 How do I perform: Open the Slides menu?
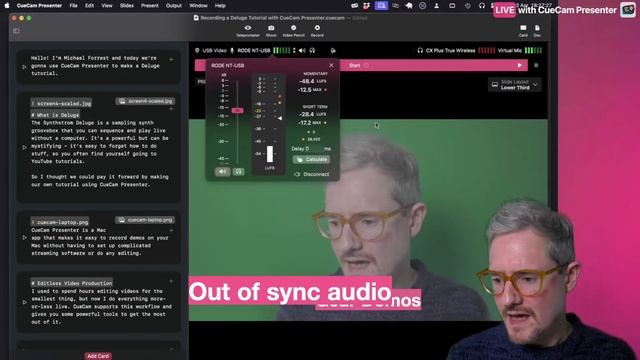(127, 6)
